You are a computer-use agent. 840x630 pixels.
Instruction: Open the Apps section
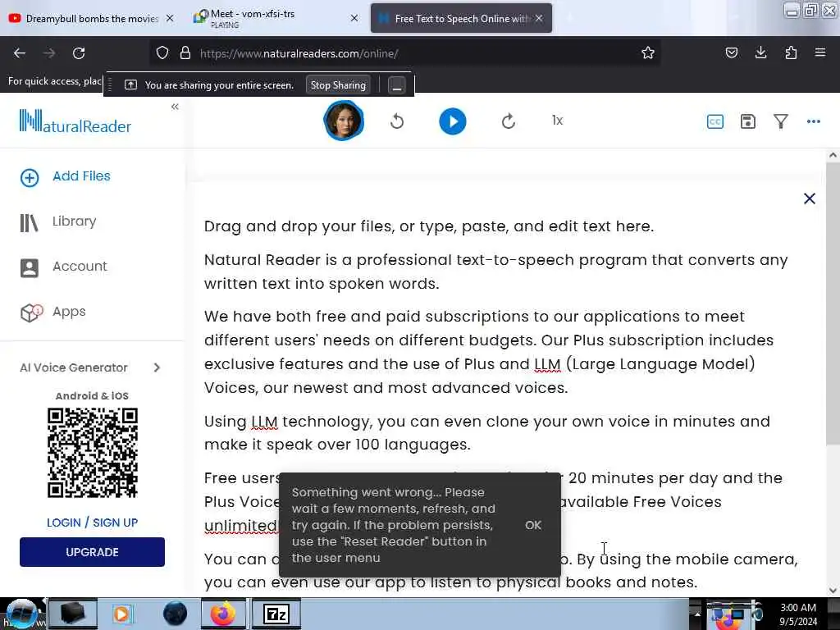tap(53, 312)
